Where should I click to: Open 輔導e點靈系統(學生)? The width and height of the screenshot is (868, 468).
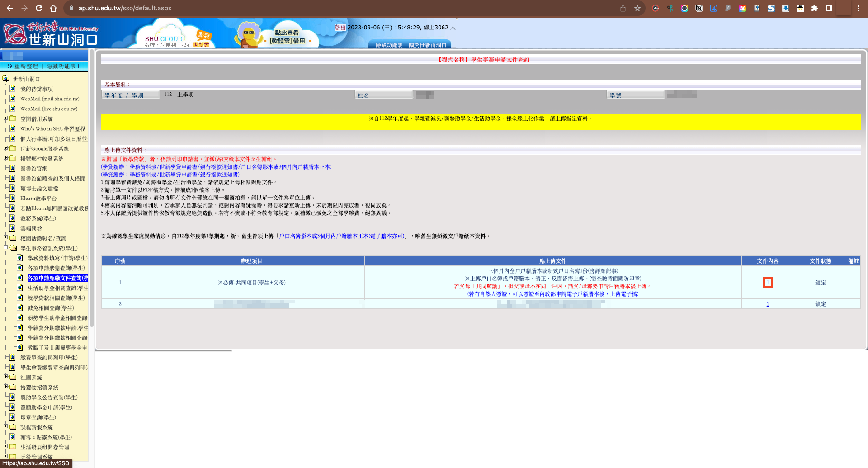46,437
